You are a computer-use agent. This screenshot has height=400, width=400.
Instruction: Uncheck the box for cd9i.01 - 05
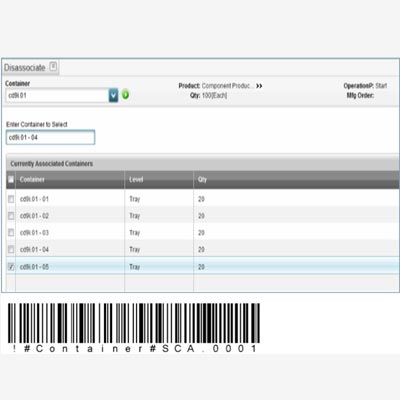coord(11,267)
